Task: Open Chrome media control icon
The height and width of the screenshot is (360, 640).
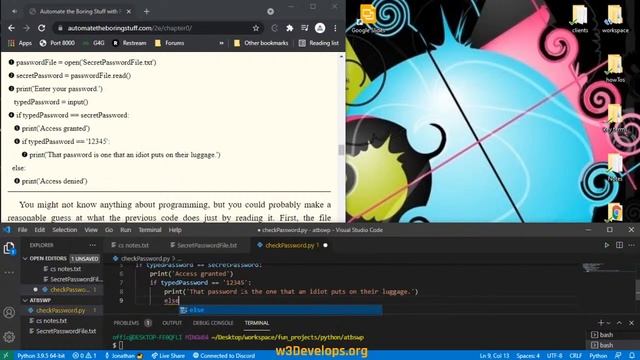Action: [x=304, y=28]
